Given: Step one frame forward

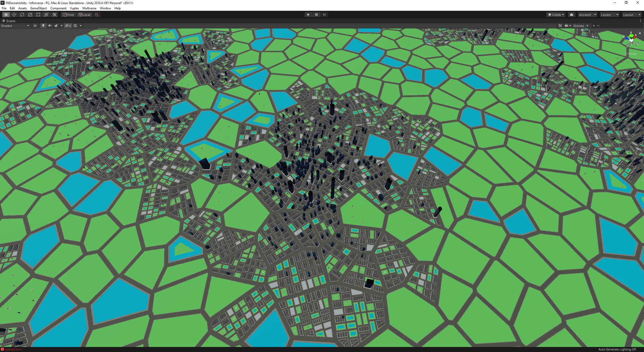Looking at the screenshot, I should [x=325, y=15].
